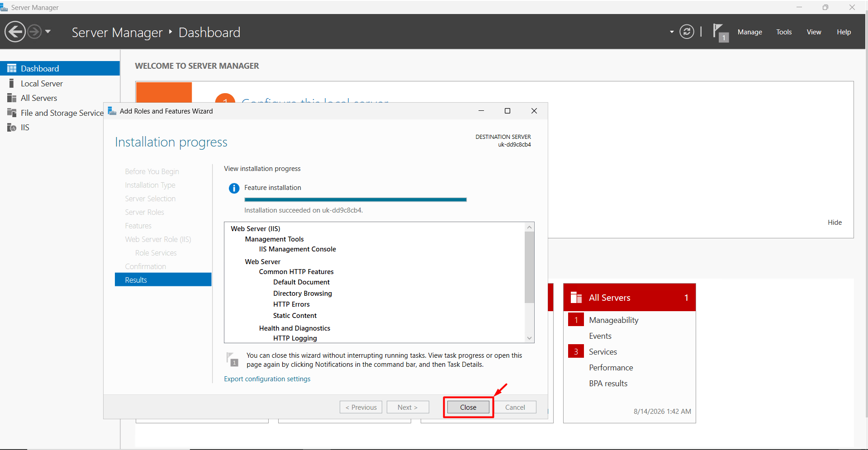Image resolution: width=868 pixels, height=450 pixels.
Task: Click the Previous button in the wizard
Action: 361,407
